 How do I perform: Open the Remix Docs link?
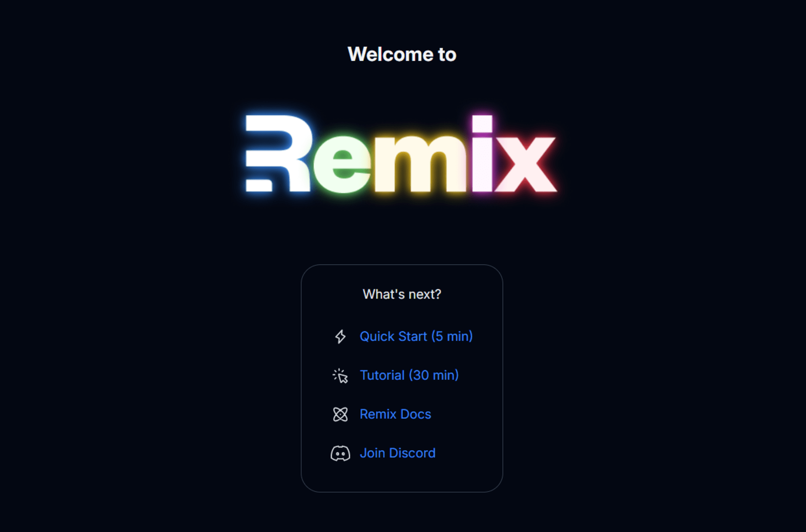pos(395,414)
